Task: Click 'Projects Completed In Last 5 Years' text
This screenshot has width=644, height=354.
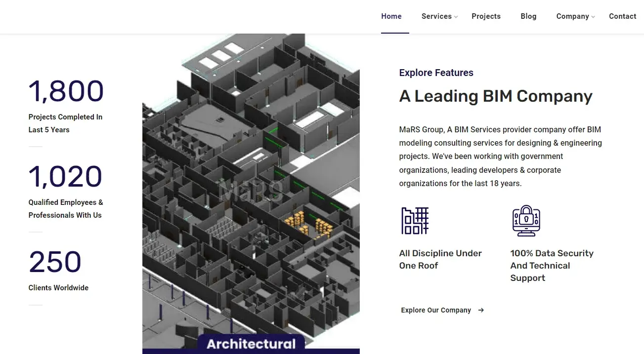Action: pyautogui.click(x=65, y=123)
